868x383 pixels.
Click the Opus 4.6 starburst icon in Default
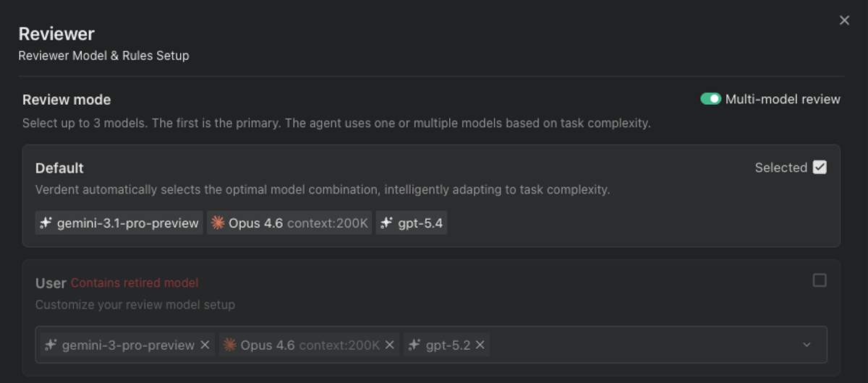coord(218,223)
